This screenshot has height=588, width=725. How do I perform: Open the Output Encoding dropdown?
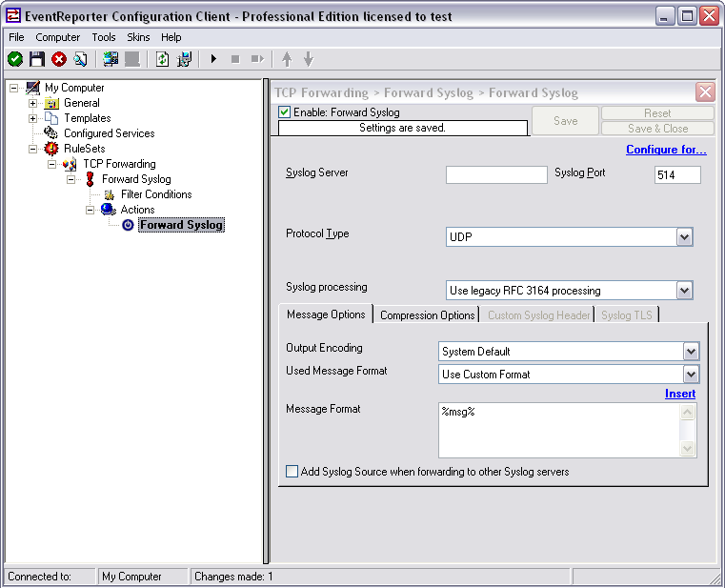click(691, 351)
